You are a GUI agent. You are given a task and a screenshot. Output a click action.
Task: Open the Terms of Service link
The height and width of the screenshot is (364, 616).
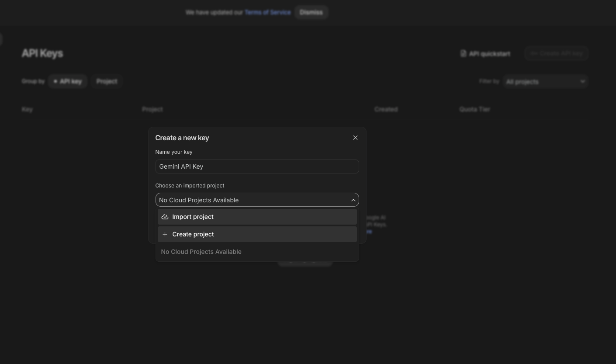click(267, 12)
